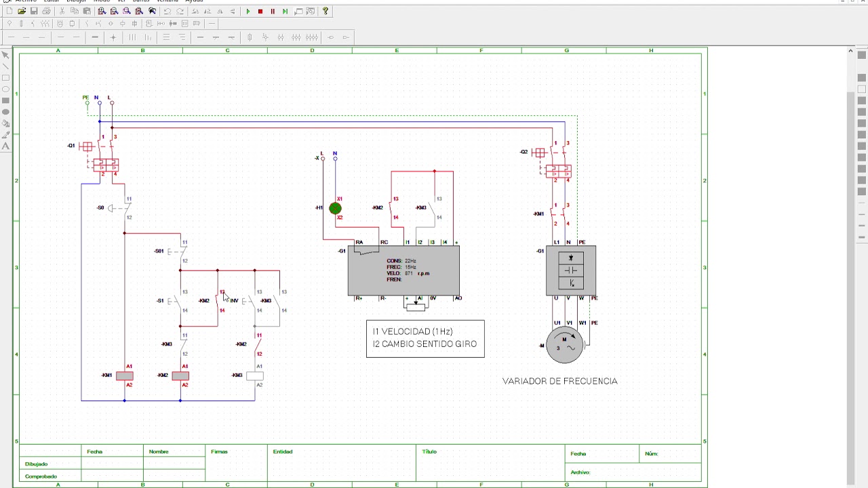Image resolution: width=868 pixels, height=488 pixels.
Task: Toggle the S0 stop pushbutton
Action: click(x=119, y=208)
